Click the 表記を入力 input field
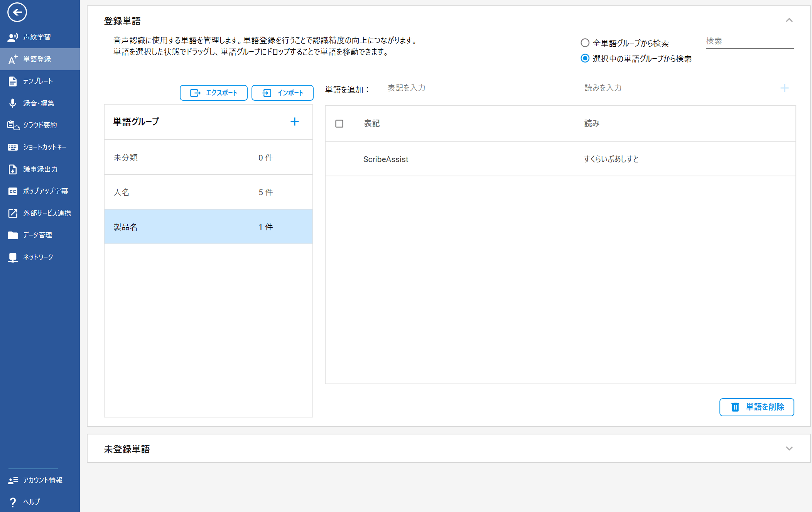 [x=479, y=88]
